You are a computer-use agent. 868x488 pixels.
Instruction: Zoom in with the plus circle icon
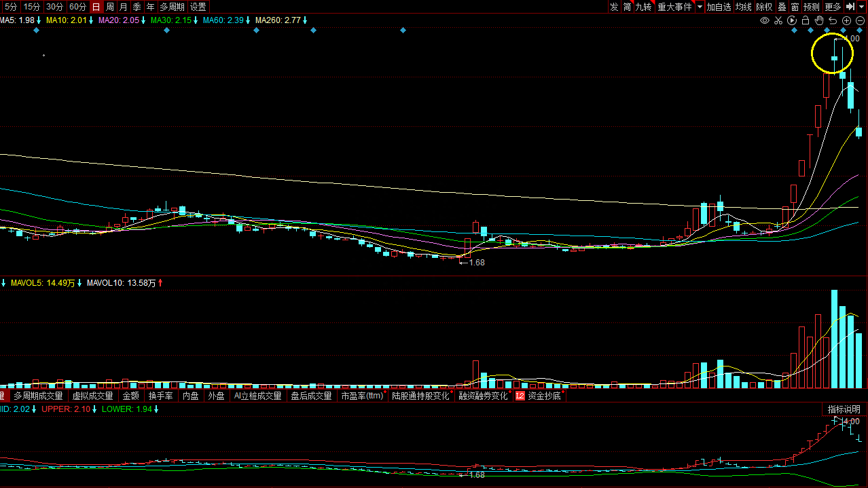846,20
